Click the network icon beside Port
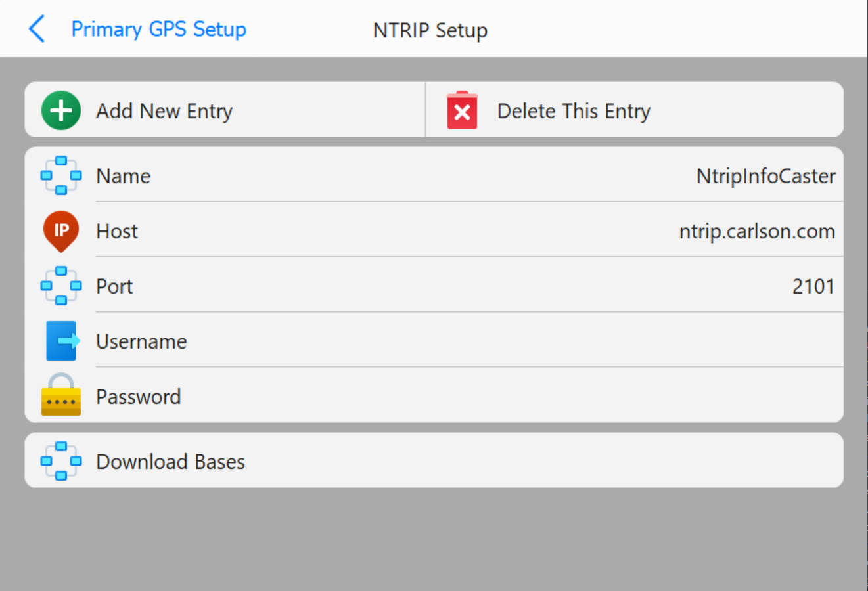868x591 pixels. tap(61, 286)
